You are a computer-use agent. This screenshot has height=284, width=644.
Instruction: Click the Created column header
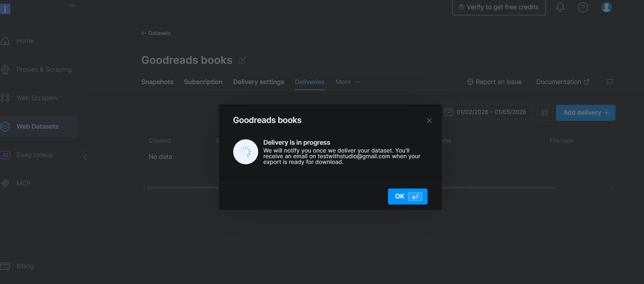(159, 141)
